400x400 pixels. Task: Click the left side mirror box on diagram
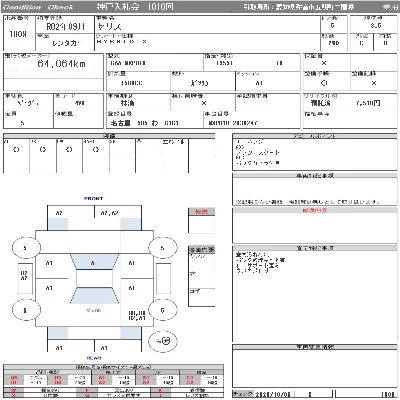[25, 278]
